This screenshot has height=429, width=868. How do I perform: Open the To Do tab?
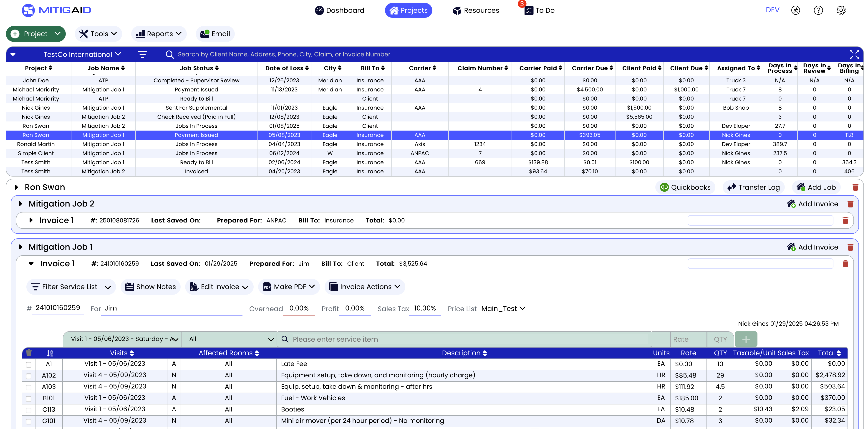[x=540, y=10]
